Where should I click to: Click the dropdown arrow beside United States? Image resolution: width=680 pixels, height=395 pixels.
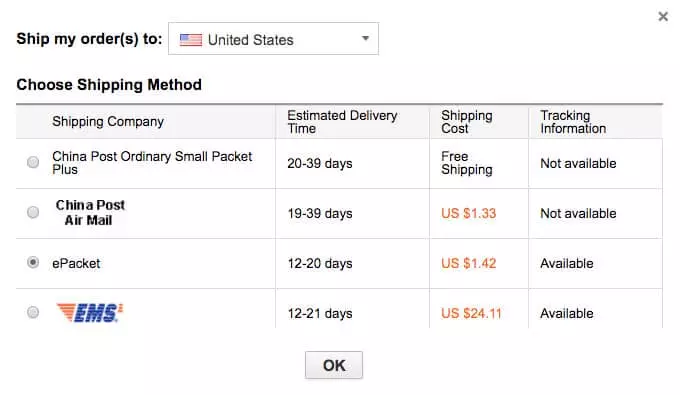pos(366,39)
